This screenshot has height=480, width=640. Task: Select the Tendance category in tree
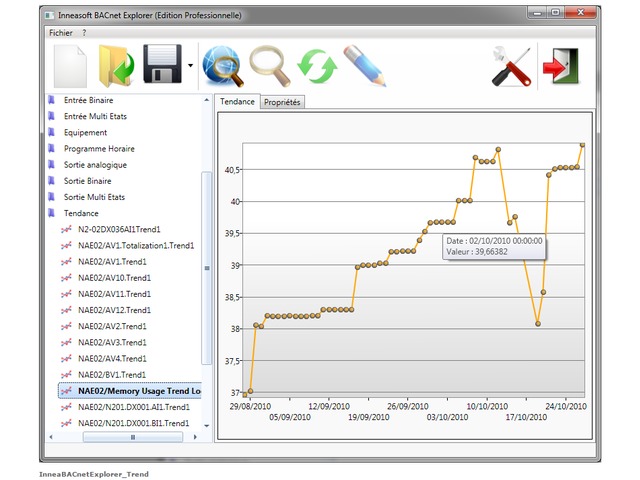click(x=81, y=213)
